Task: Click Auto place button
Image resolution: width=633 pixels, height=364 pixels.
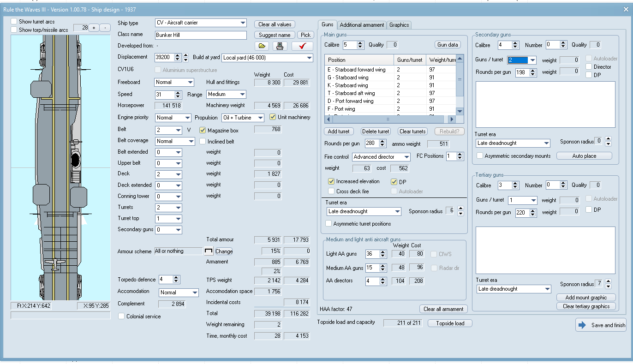Action: point(584,156)
